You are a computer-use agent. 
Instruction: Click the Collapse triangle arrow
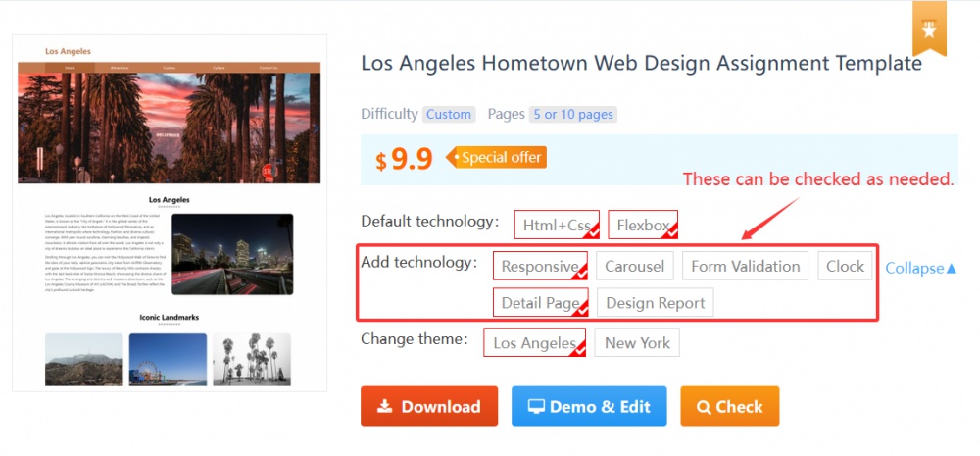(952, 268)
